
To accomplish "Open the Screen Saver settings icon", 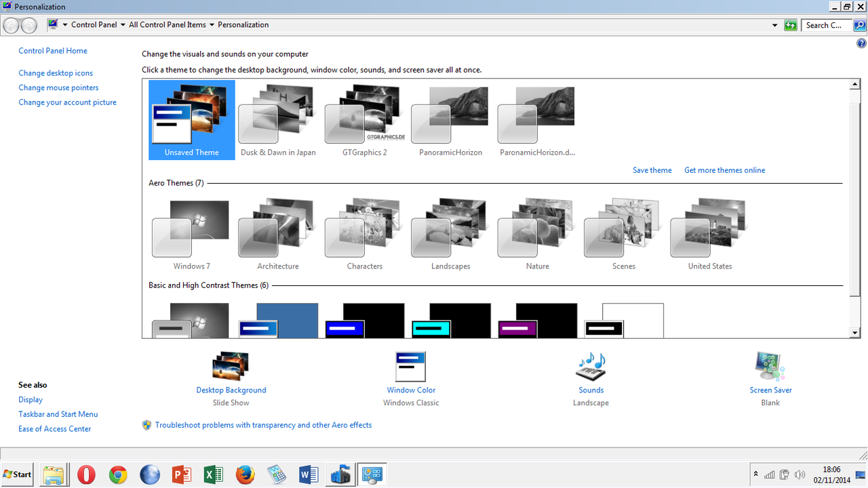I will pos(770,366).
